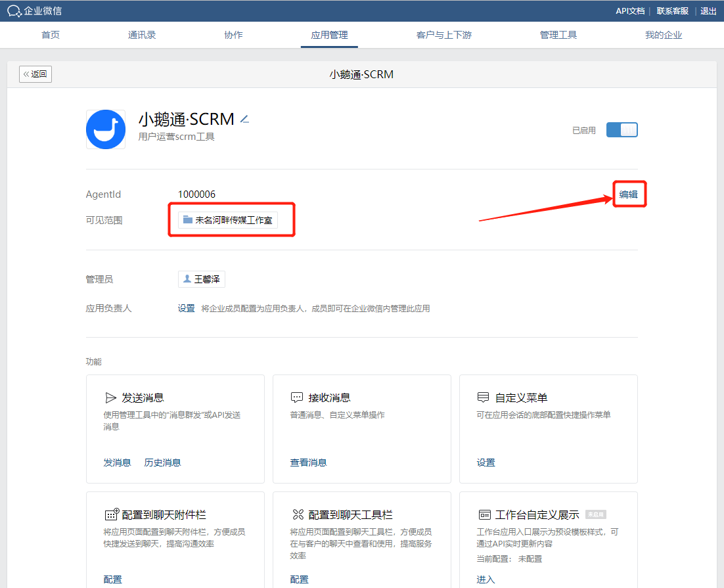Click the 配置到聊天工具栏 icon

(298, 514)
